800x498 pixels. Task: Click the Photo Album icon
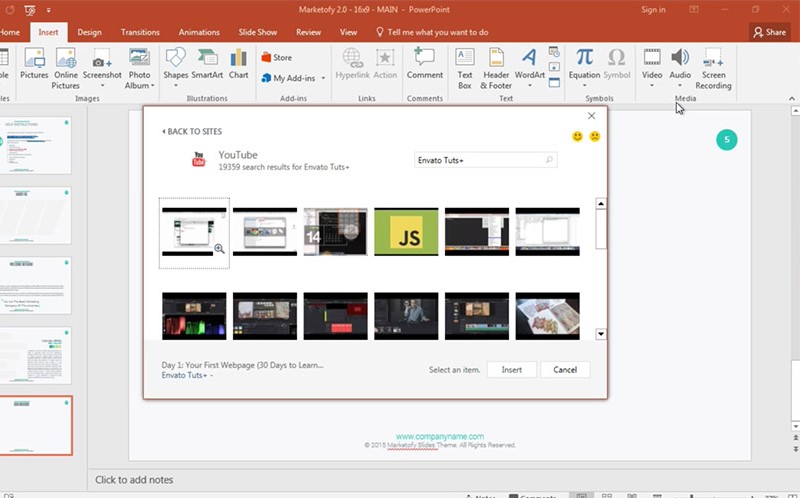tap(139, 58)
